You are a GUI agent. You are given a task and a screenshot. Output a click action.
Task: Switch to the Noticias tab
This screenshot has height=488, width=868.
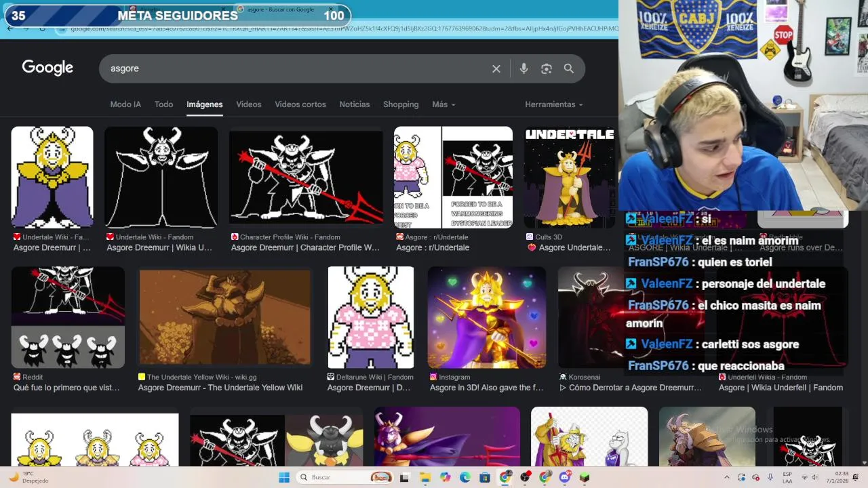355,104
